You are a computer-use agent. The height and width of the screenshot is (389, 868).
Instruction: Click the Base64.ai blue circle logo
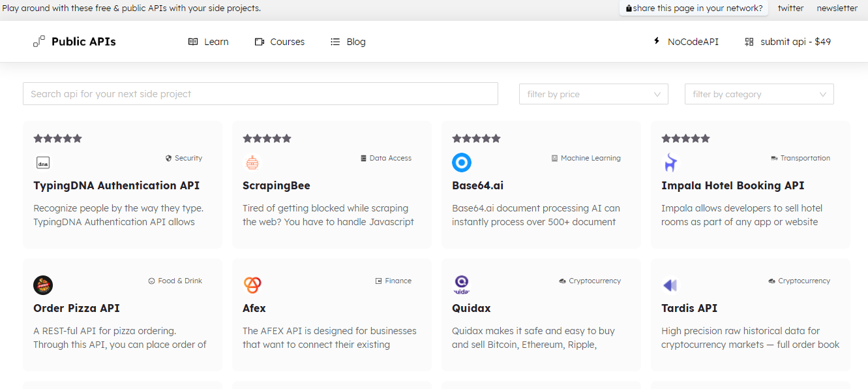[462, 163]
